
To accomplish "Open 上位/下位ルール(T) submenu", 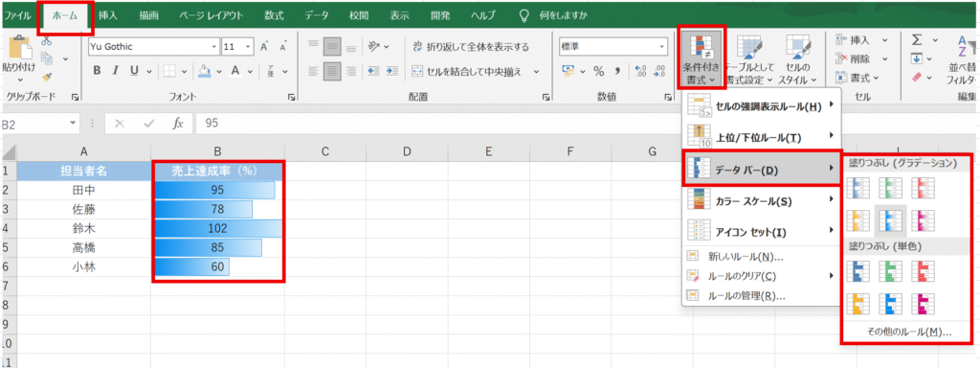I will click(x=761, y=136).
